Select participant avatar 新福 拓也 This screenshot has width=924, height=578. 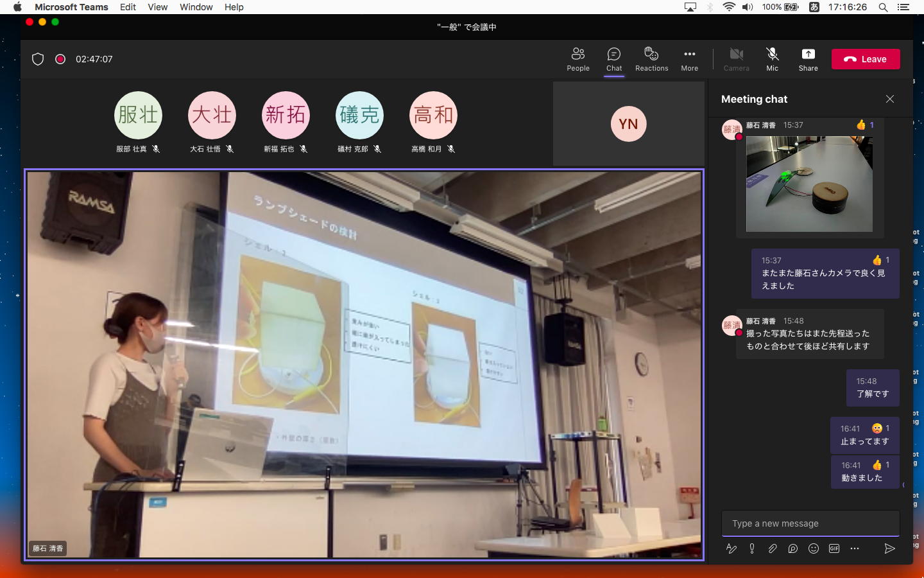coord(286,115)
